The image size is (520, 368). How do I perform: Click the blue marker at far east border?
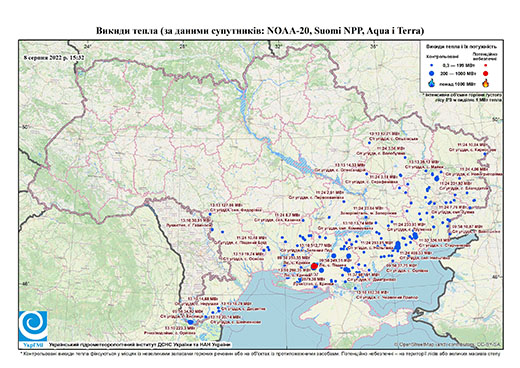click(x=485, y=154)
